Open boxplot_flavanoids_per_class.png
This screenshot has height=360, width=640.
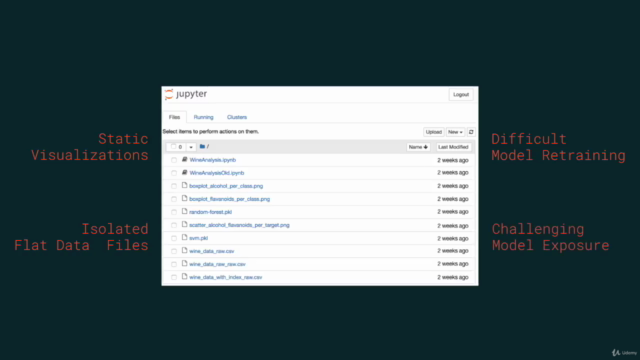point(229,199)
